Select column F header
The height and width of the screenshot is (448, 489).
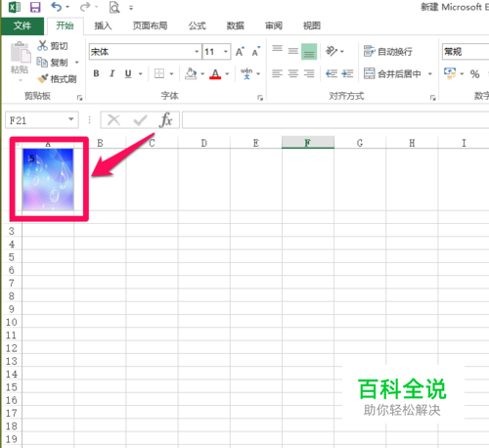tap(308, 143)
